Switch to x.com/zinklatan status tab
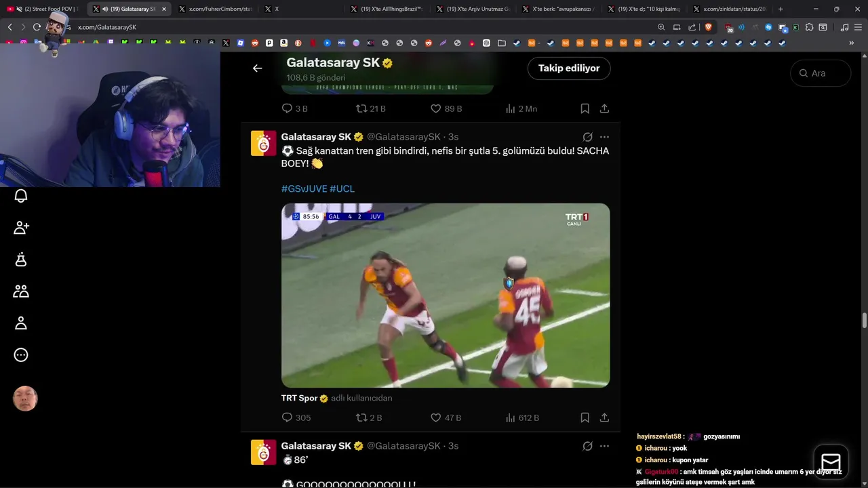The height and width of the screenshot is (488, 868). point(729,9)
